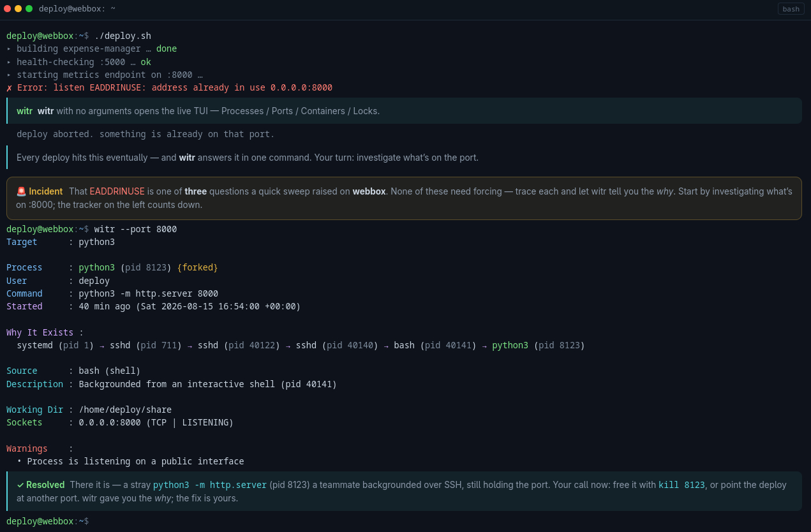This screenshot has height=532, width=811.
Task: Click the green checkmark Resolved icon
Action: [20, 485]
